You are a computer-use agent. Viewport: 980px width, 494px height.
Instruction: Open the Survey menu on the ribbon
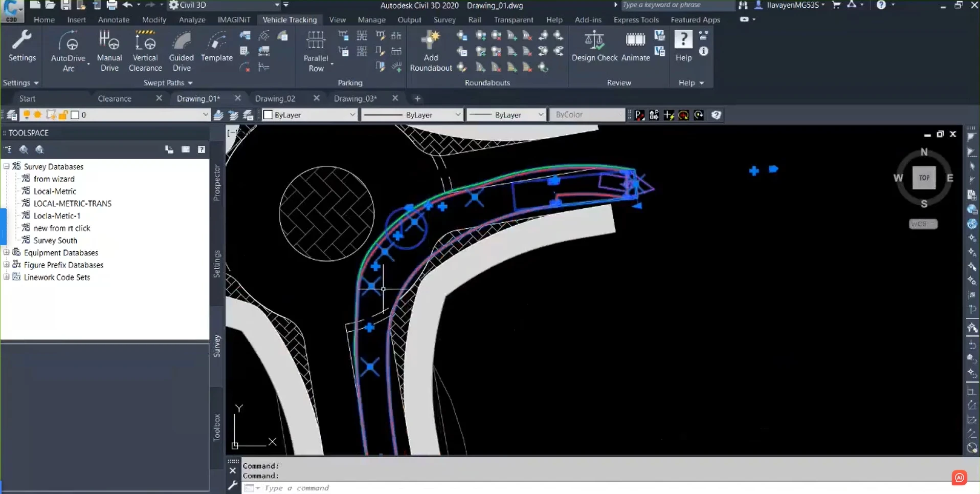(x=444, y=19)
